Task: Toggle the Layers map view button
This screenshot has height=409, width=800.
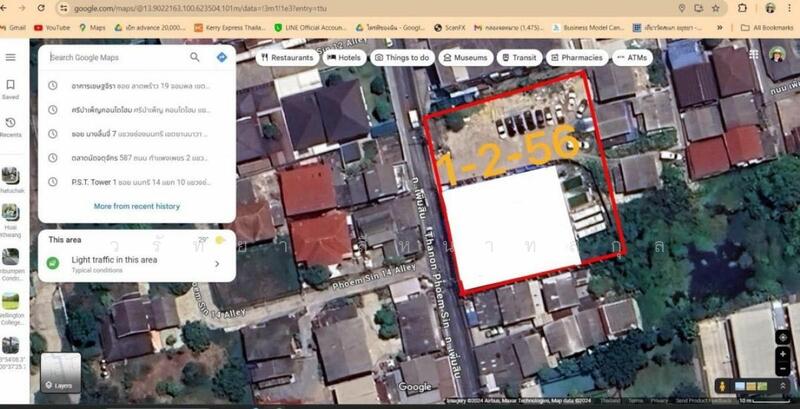Action: (x=61, y=377)
